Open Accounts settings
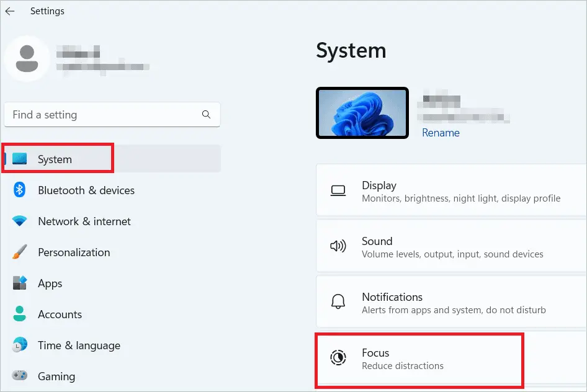This screenshot has width=587, height=392. coord(112,314)
